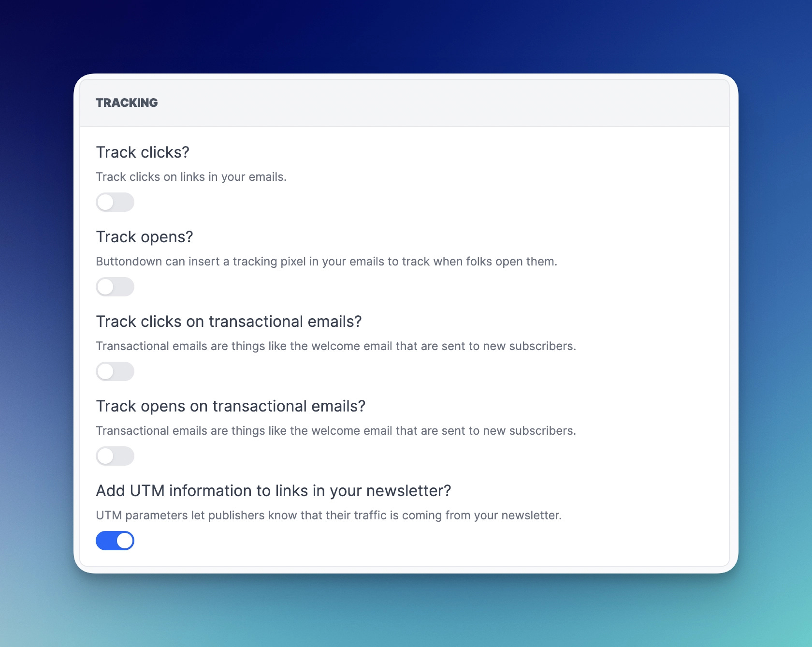
Task: Click the UTM parameters description text
Action: (x=329, y=515)
